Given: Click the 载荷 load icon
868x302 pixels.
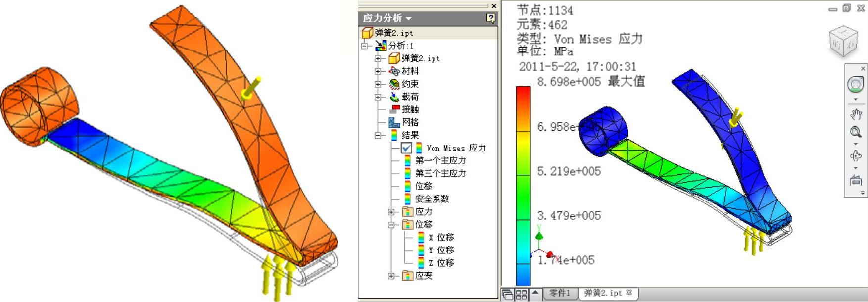Looking at the screenshot, I should pos(394,97).
